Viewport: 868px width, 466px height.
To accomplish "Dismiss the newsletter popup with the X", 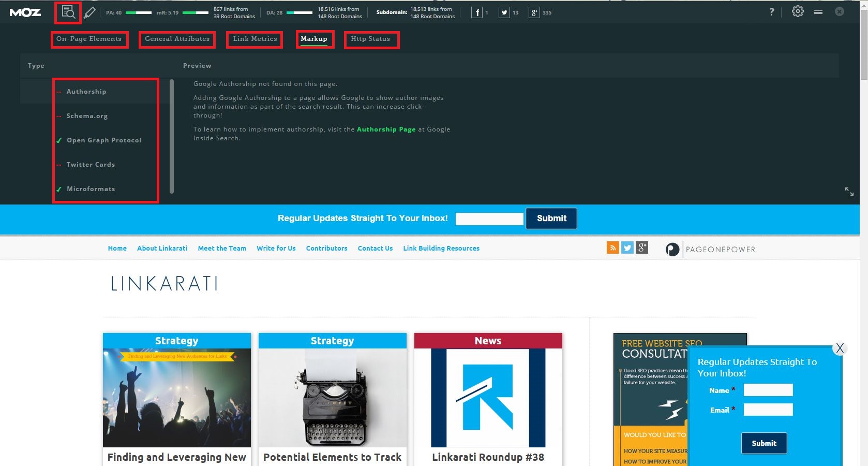I will (x=840, y=348).
